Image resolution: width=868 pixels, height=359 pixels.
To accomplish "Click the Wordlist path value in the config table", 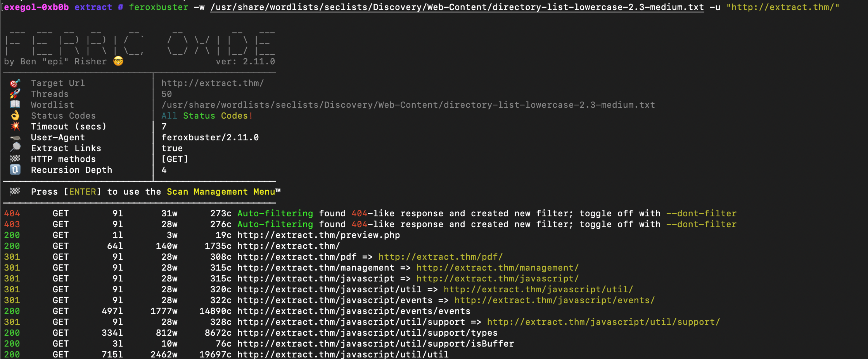I will pyautogui.click(x=408, y=105).
